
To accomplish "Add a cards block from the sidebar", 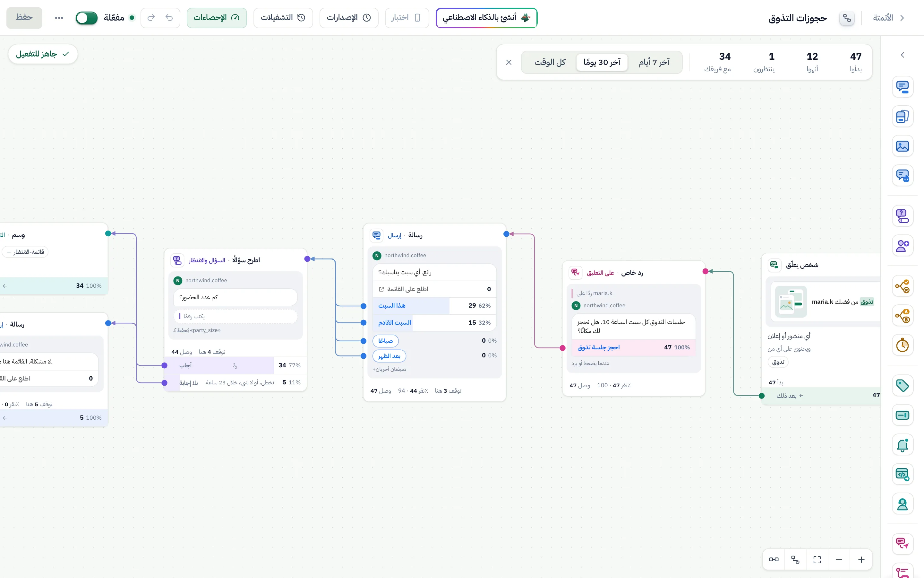I will [x=902, y=116].
